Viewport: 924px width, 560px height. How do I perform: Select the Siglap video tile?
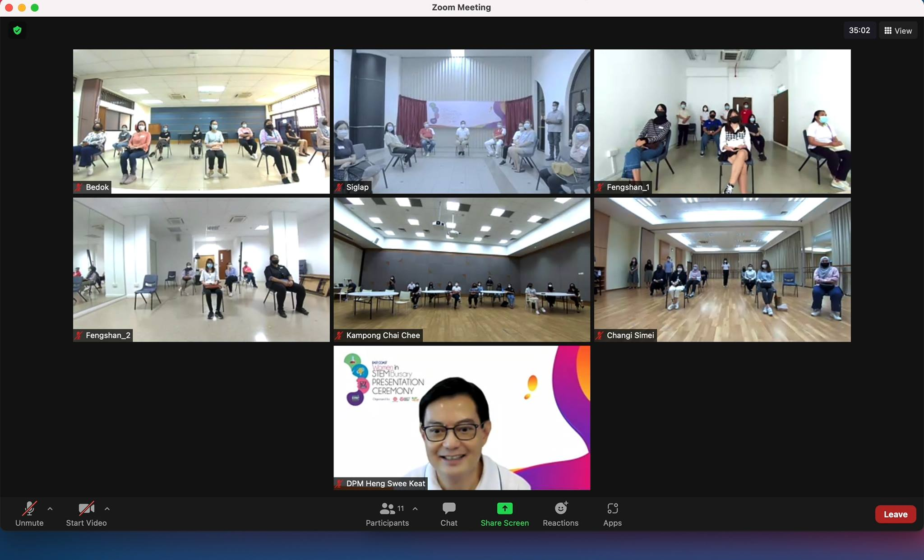pos(462,121)
